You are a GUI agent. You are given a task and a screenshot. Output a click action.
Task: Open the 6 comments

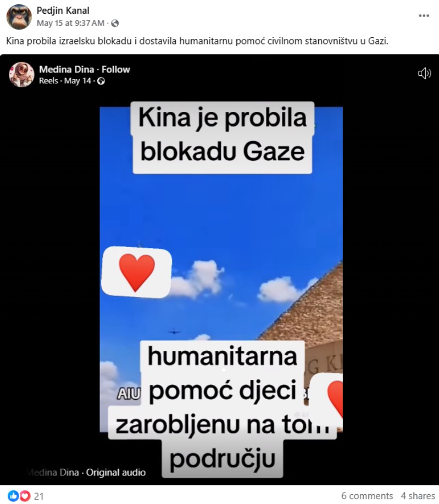(x=367, y=496)
